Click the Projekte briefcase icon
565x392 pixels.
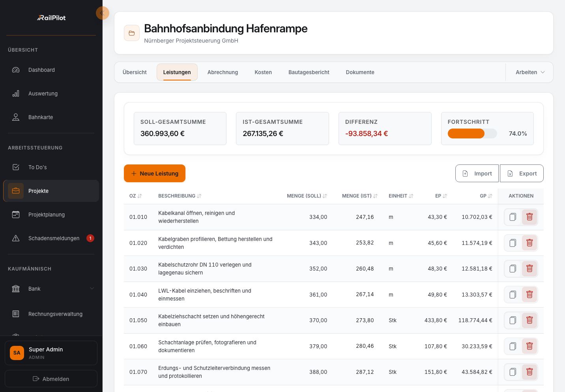tap(16, 191)
